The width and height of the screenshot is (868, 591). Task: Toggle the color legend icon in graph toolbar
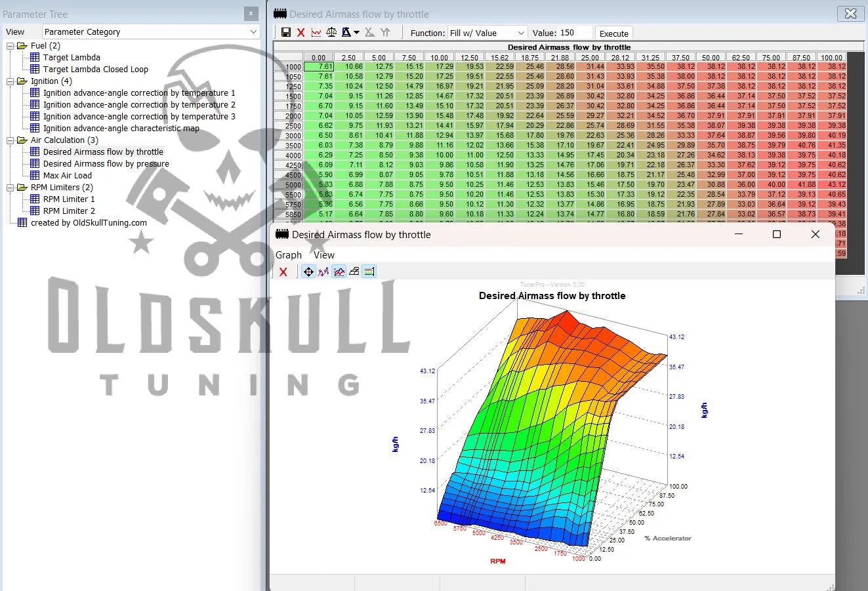tap(369, 272)
